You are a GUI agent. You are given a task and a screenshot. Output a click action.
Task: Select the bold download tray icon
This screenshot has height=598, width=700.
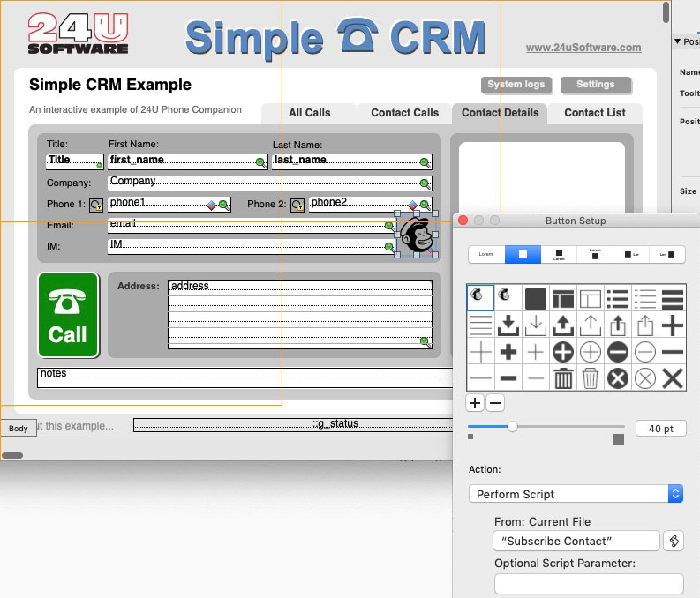coord(508,325)
